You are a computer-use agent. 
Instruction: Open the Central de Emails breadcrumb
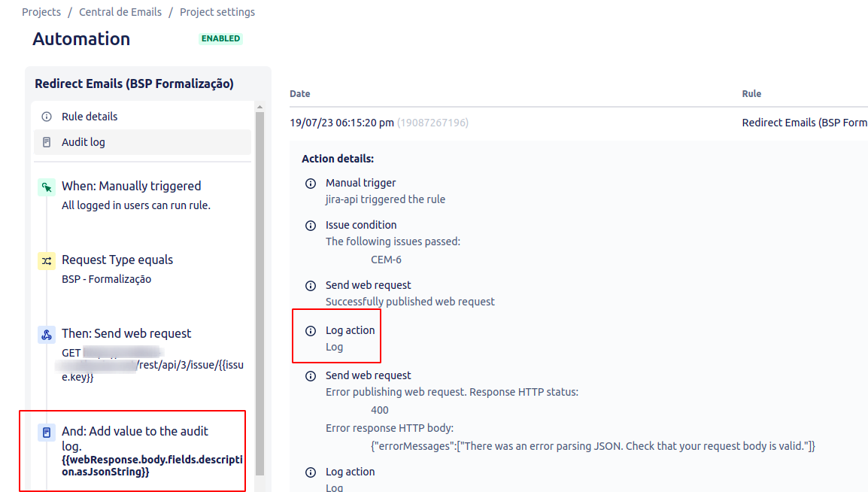point(120,11)
